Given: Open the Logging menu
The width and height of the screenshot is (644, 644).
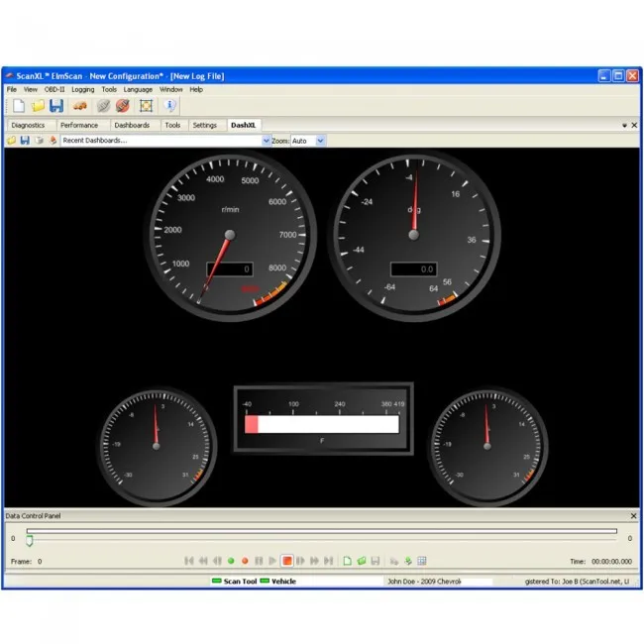Looking at the screenshot, I should [x=83, y=89].
